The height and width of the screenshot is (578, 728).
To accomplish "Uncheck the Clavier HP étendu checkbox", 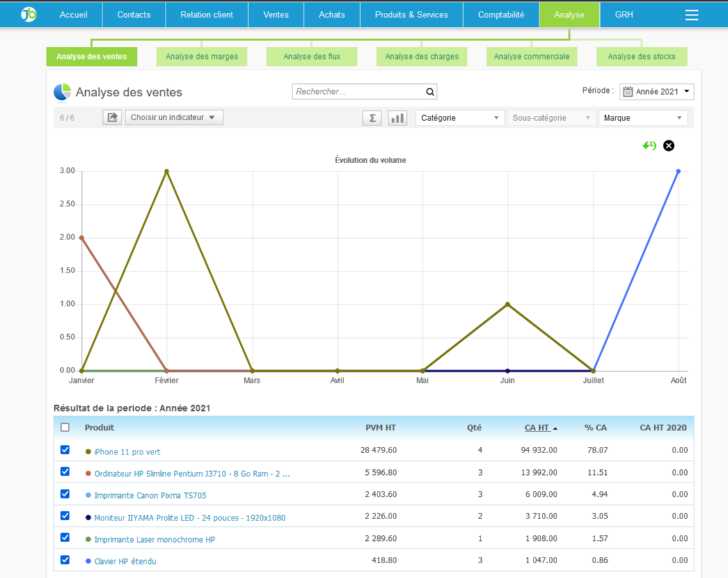I will point(65,560).
